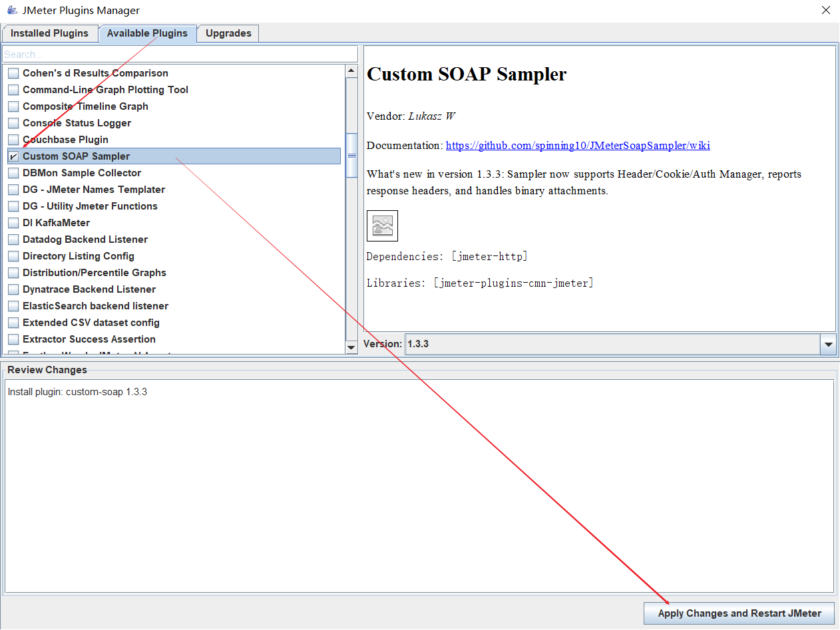
Task: Switch to the Installed Plugins tab
Action: (x=49, y=33)
